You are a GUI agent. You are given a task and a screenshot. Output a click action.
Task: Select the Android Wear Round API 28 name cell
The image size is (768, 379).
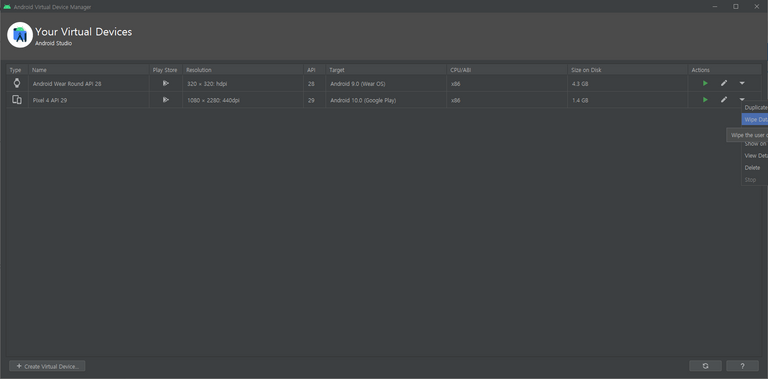[89, 84]
